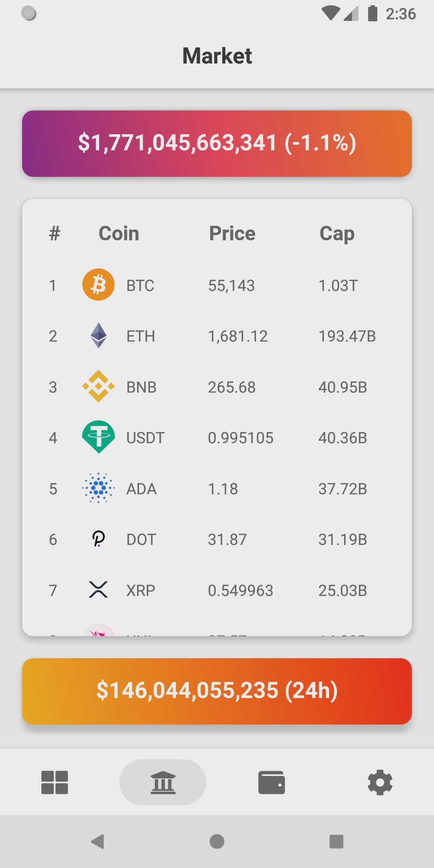The image size is (434, 868).
Task: Open the settings gear tab
Action: tap(380, 782)
